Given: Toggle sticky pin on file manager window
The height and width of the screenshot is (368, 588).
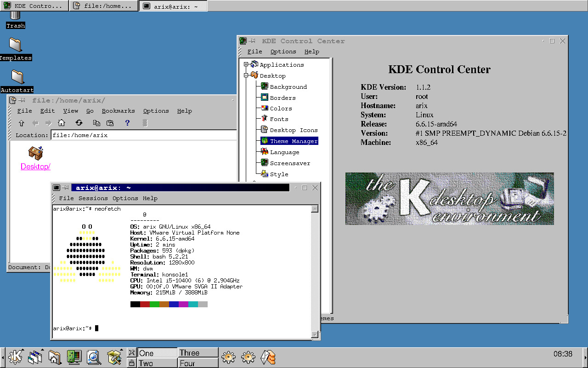Looking at the screenshot, I should (x=22, y=100).
